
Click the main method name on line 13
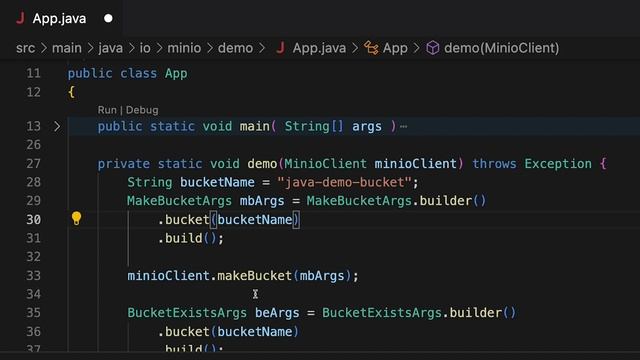pyautogui.click(x=254, y=127)
